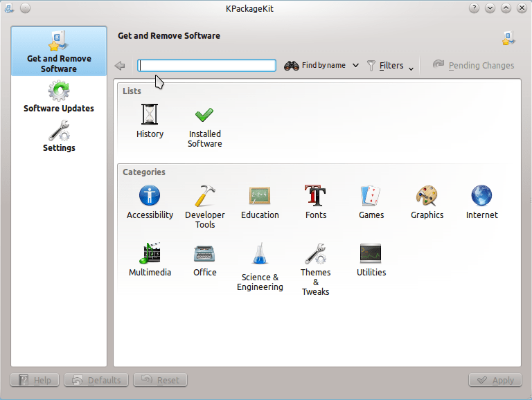Open the Fonts category
This screenshot has width=532, height=400.
tap(316, 202)
